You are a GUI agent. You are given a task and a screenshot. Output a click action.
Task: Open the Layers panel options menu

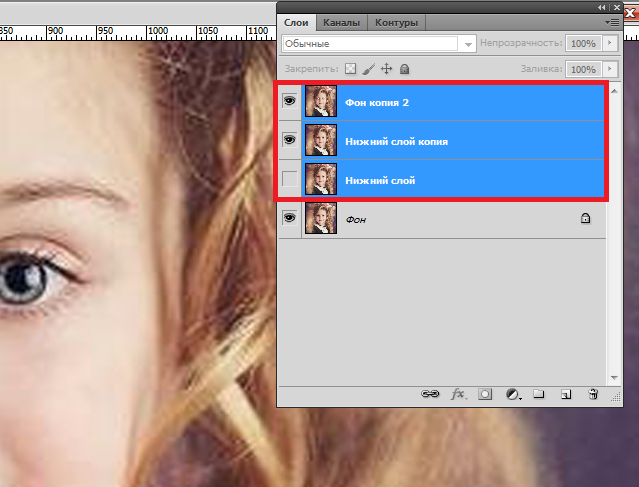pos(612,23)
